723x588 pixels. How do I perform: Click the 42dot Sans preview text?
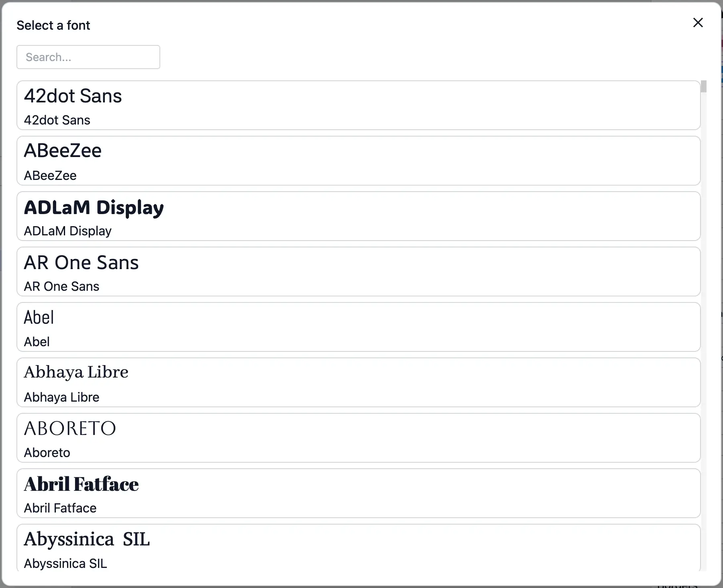click(x=73, y=96)
